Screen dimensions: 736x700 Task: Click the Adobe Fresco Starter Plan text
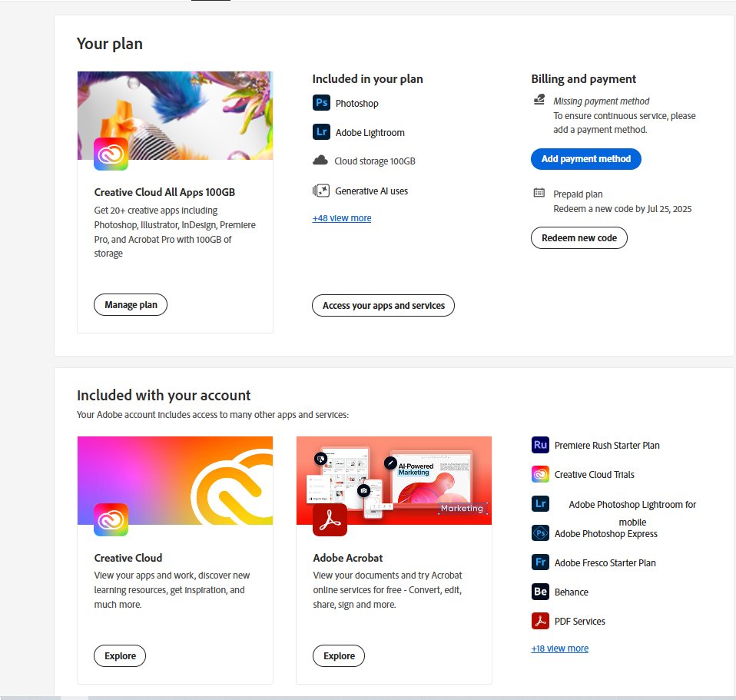(x=605, y=563)
